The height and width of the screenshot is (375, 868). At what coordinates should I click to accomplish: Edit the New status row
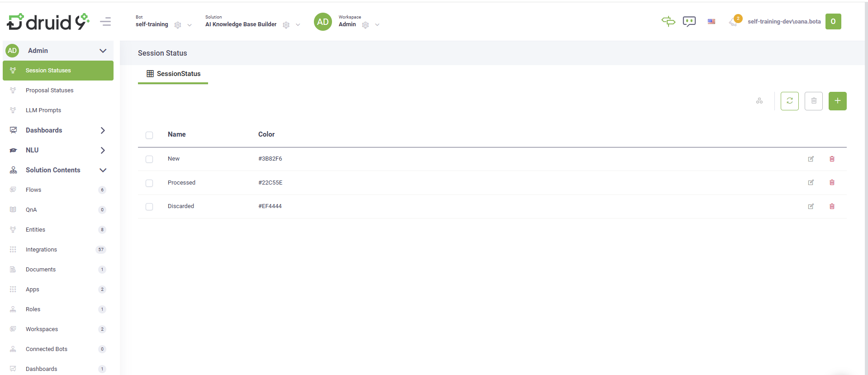[811, 159]
